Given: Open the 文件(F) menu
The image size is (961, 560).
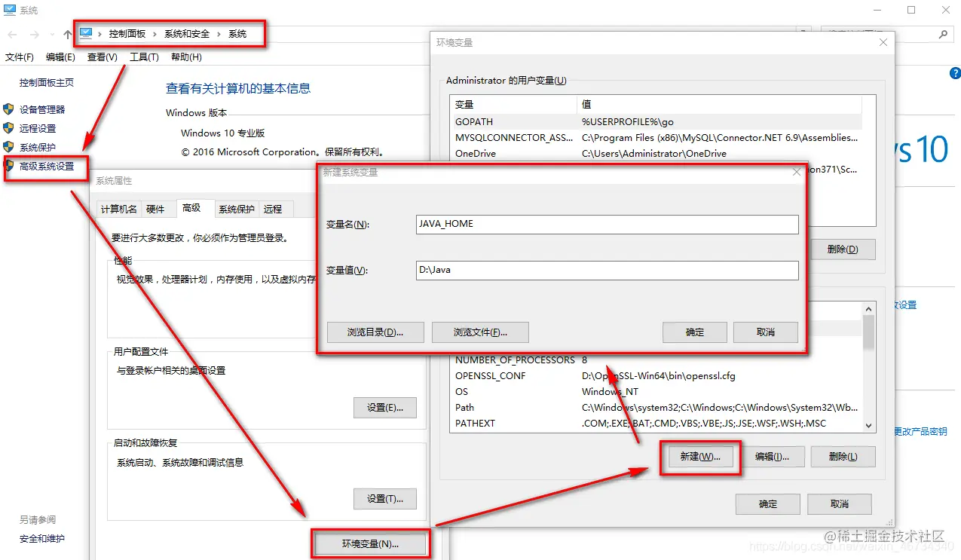Looking at the screenshot, I should pyautogui.click(x=20, y=57).
